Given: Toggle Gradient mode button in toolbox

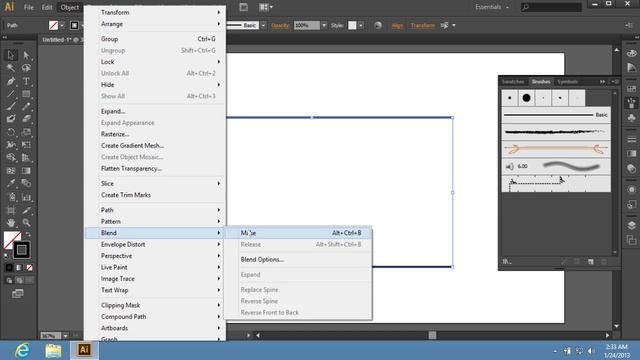Looking at the screenshot, I should coord(19,268).
